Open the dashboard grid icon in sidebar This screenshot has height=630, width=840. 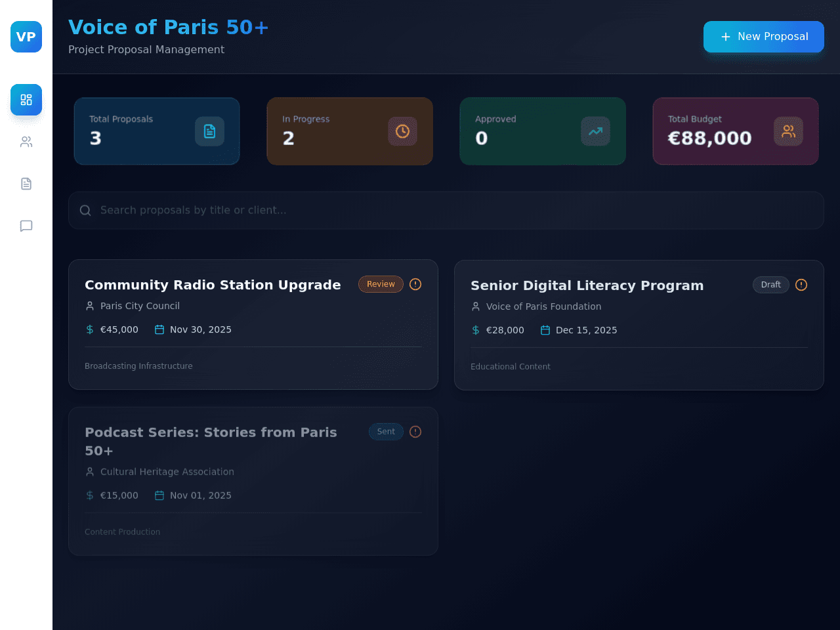(x=26, y=100)
